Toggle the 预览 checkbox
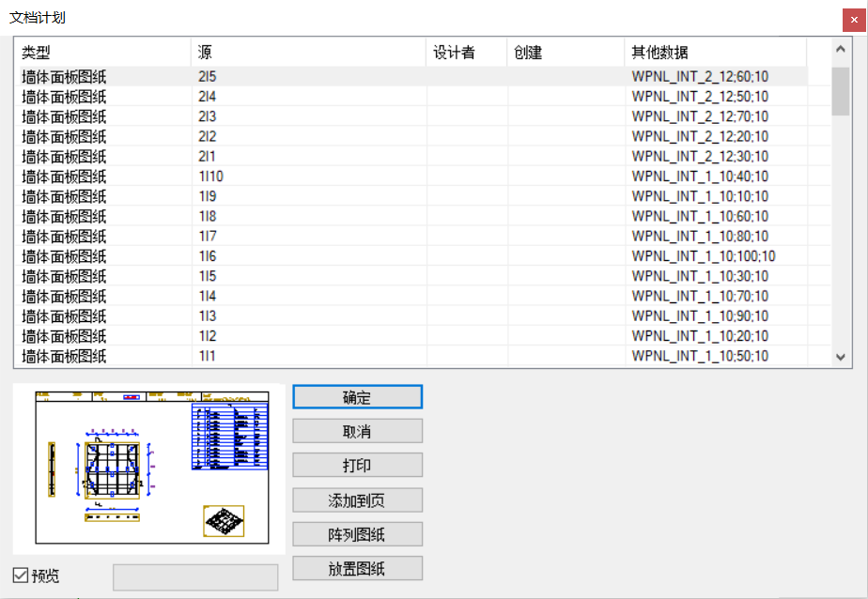The height and width of the screenshot is (599, 868). click(21, 576)
